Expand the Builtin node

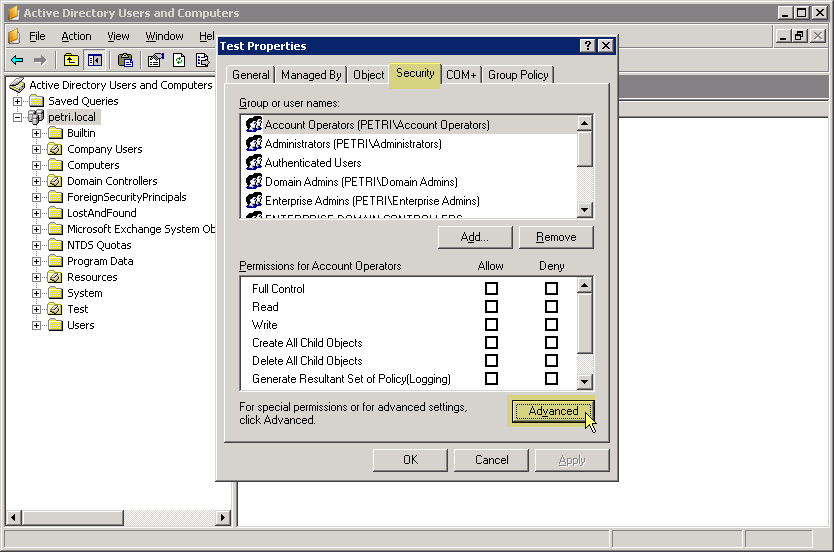36,133
